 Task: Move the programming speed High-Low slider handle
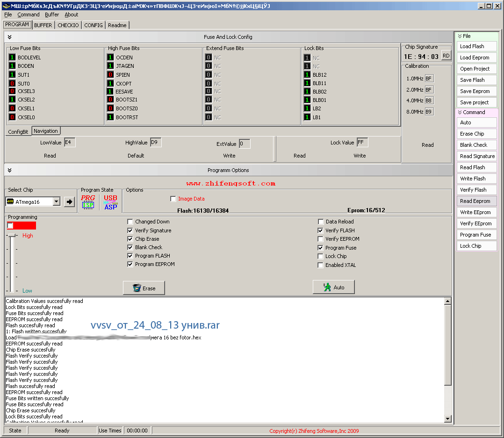pyautogui.click(x=12, y=236)
